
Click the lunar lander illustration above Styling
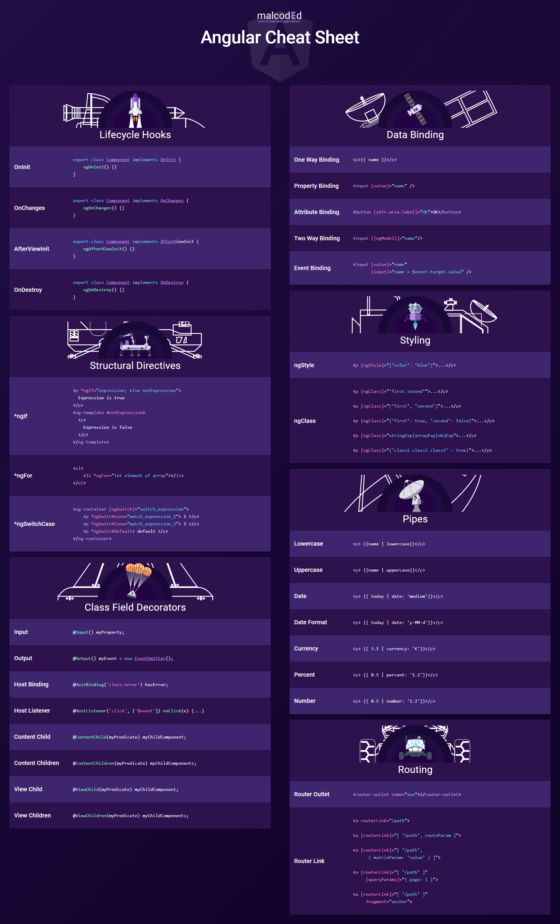coord(415,315)
